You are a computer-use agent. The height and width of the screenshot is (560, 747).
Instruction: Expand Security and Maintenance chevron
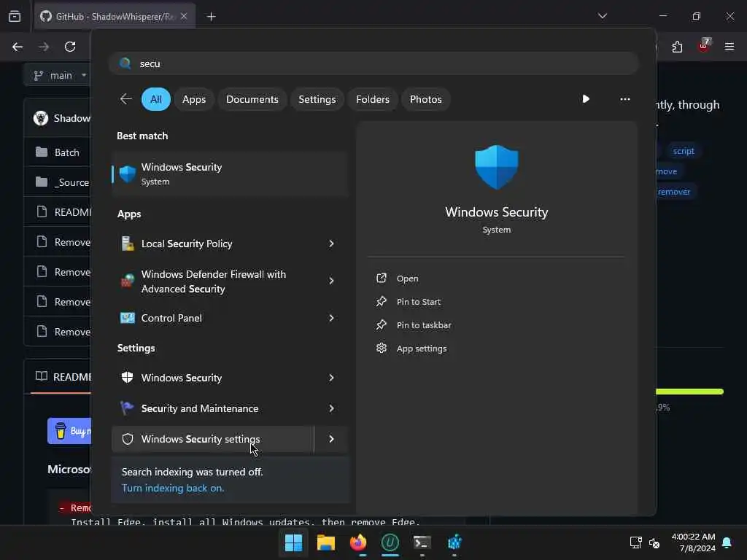[332, 408]
